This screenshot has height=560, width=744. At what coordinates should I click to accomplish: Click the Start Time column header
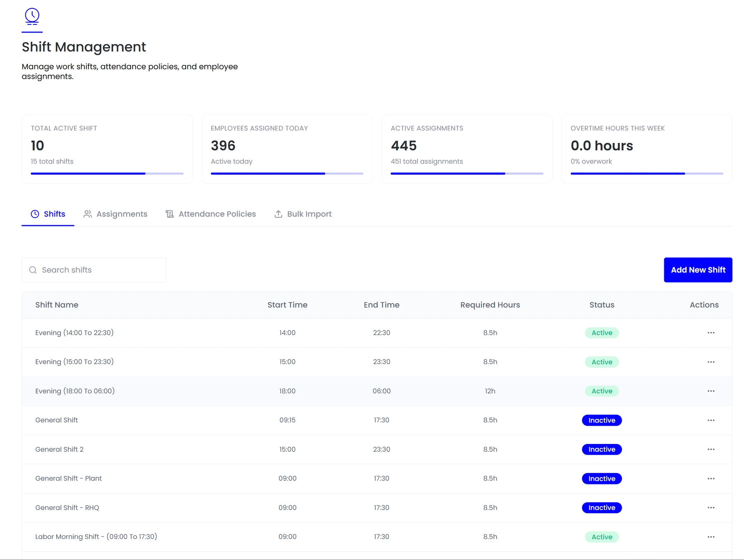click(287, 305)
